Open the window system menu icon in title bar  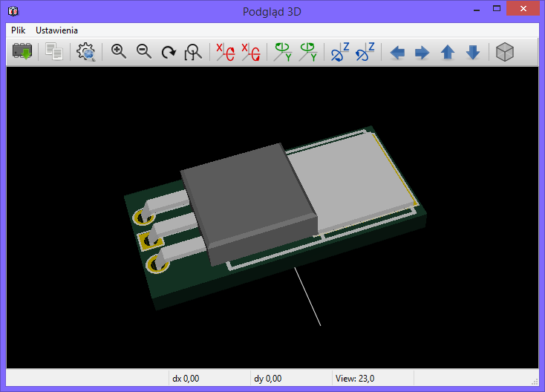click(13, 11)
